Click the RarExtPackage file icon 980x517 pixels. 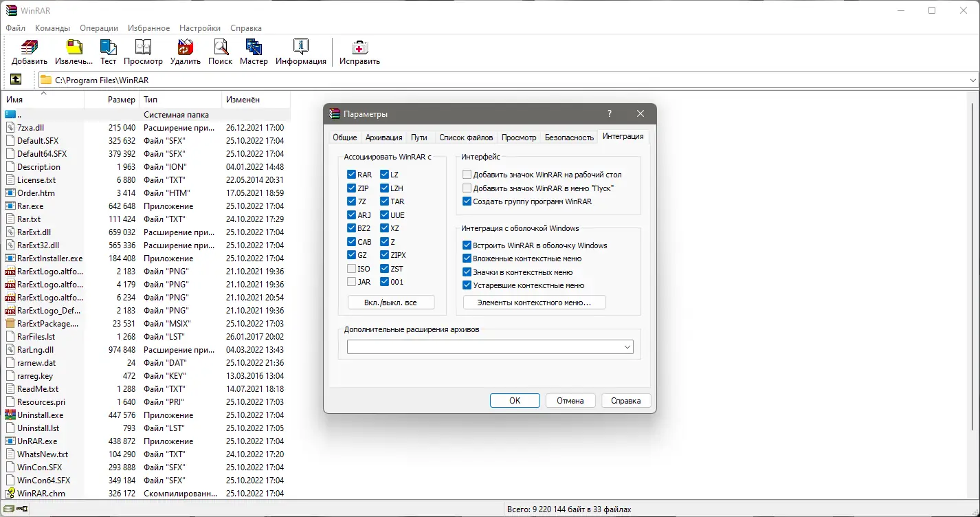coord(10,323)
